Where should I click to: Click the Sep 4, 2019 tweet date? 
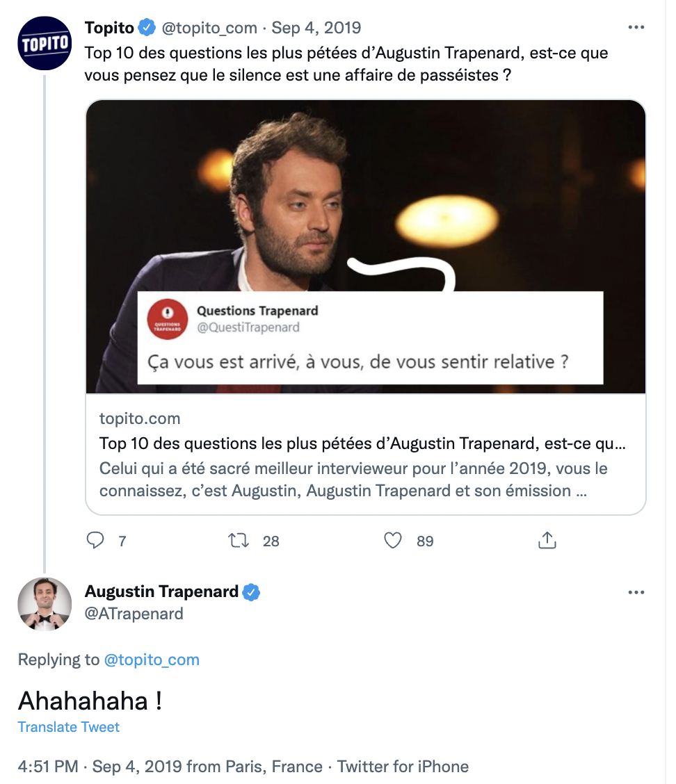tap(316, 28)
